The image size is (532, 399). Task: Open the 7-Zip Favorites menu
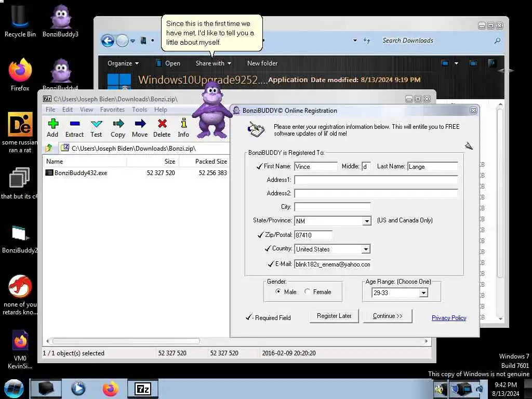pos(112,110)
